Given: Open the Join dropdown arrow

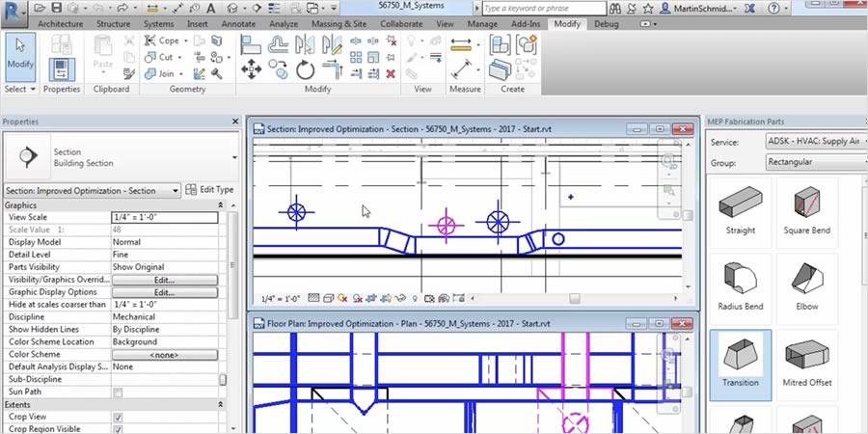Looking at the screenshot, I should point(180,73).
